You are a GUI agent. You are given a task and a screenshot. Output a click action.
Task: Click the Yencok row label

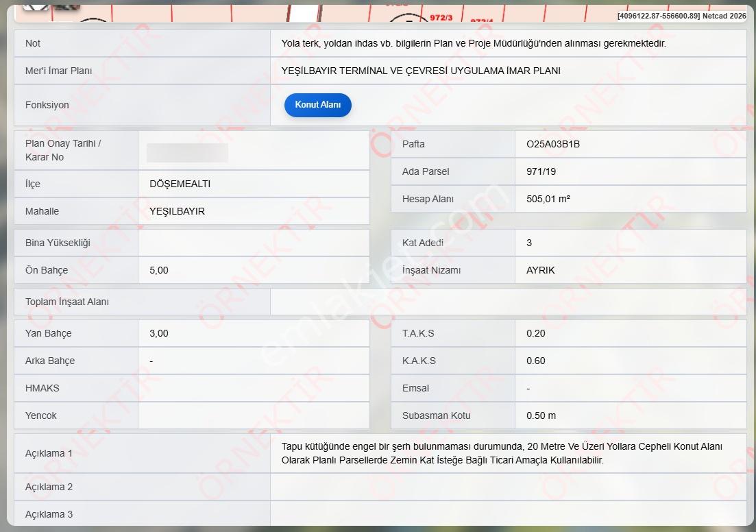(41, 415)
